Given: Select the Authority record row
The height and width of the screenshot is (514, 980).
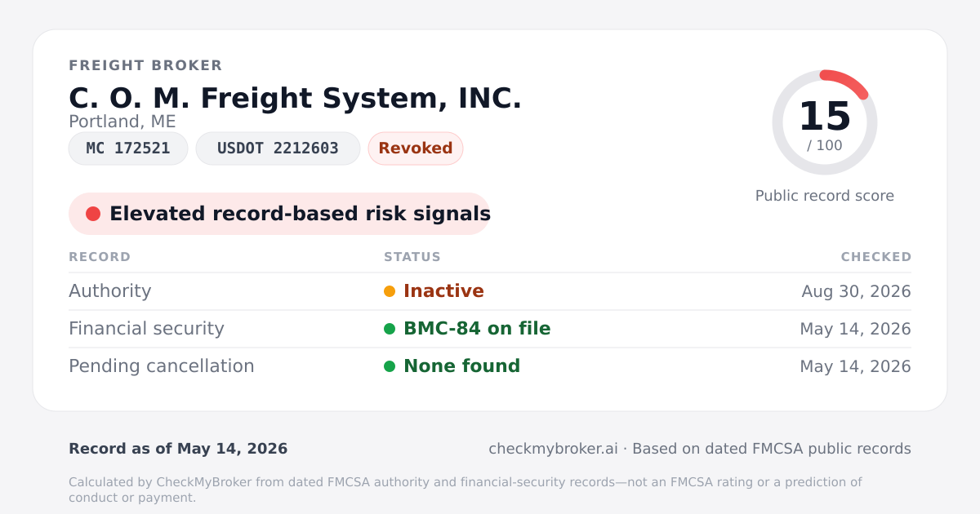Looking at the screenshot, I should click(490, 291).
